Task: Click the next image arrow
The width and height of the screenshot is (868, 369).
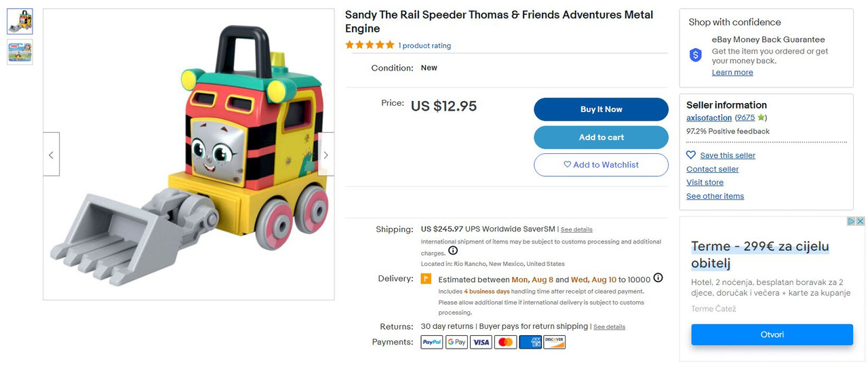Action: coord(325,155)
